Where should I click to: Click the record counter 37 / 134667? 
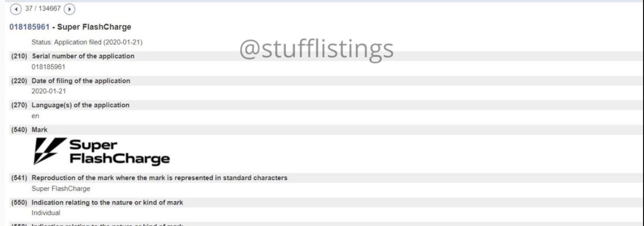tap(42, 9)
